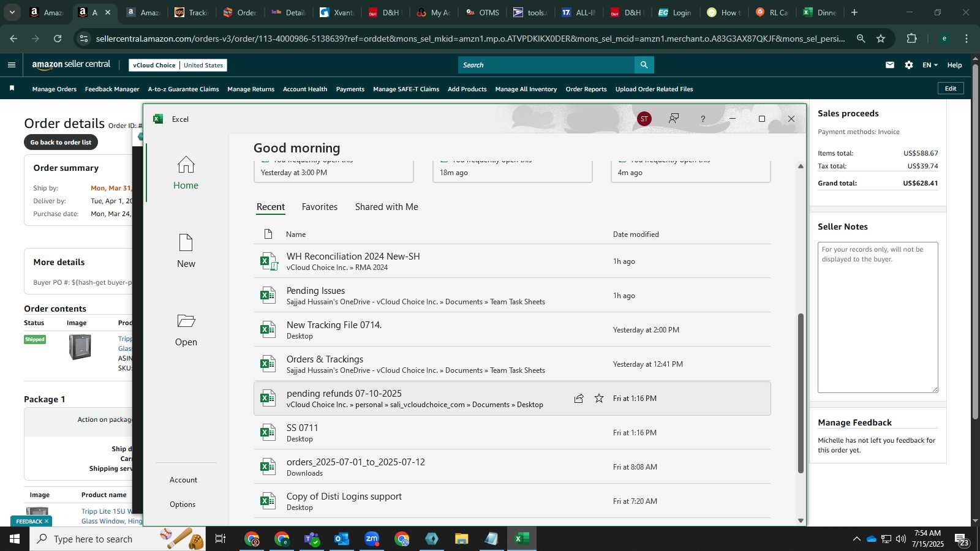This screenshot has width=980, height=551.
Task: Open the tab search dropdown in Chrome
Action: 12,12
